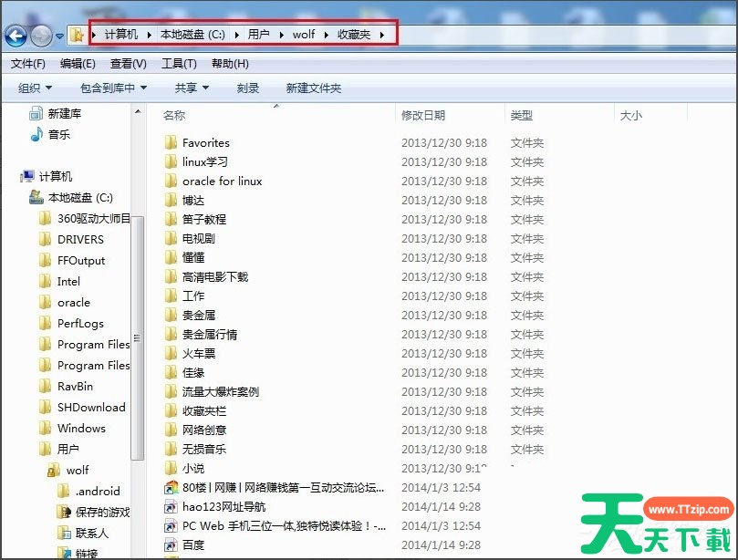The width and height of the screenshot is (738, 560).
Task: Click the 火车票 folder icon
Action: (x=171, y=353)
